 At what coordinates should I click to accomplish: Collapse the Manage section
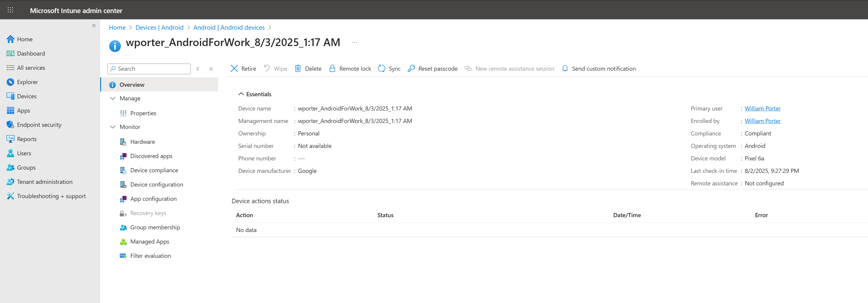[113, 98]
